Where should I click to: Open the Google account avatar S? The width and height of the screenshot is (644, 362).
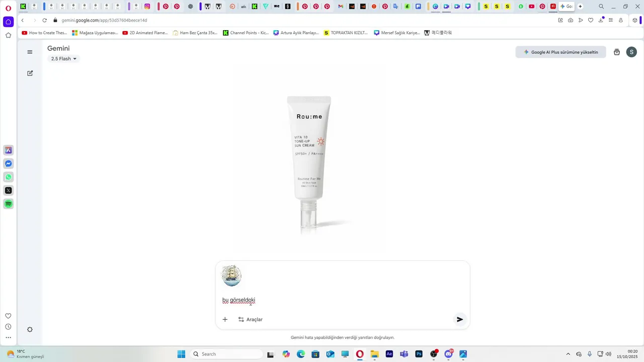point(631,52)
